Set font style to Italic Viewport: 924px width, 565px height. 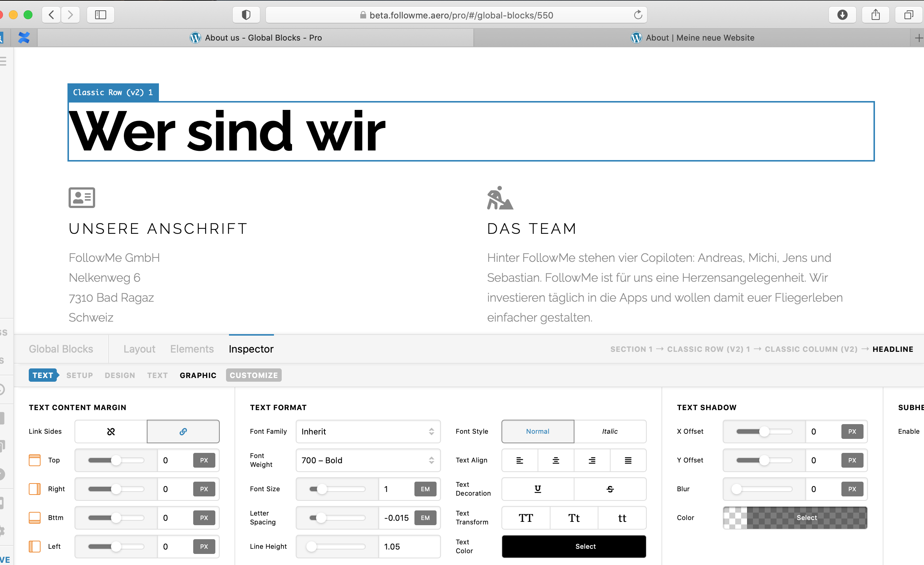click(x=610, y=431)
